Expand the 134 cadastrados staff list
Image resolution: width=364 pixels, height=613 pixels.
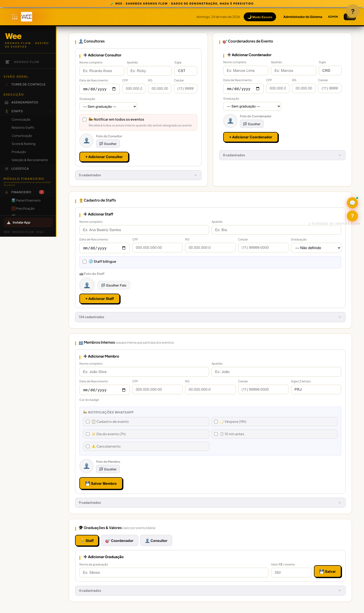tap(210, 317)
